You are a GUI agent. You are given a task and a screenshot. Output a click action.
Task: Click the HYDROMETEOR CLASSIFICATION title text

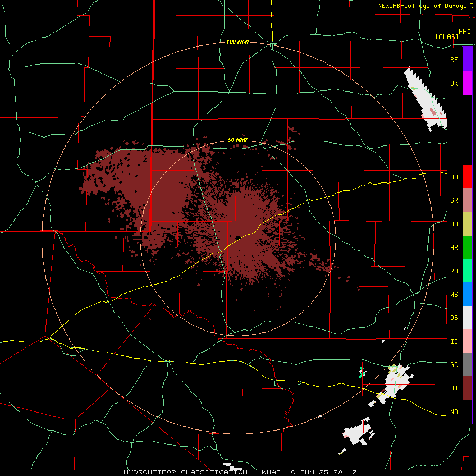click(x=186, y=472)
